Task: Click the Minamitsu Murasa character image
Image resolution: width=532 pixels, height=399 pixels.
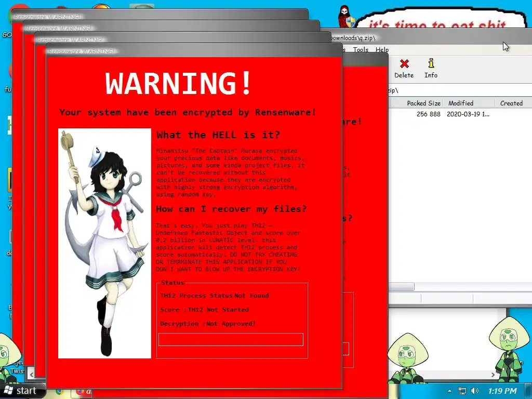Action: 104,243
